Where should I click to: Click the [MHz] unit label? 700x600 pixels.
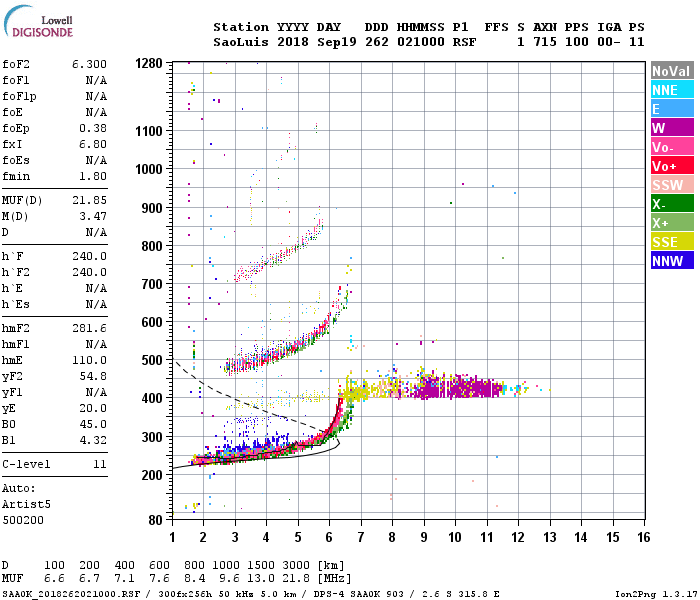pos(334,579)
